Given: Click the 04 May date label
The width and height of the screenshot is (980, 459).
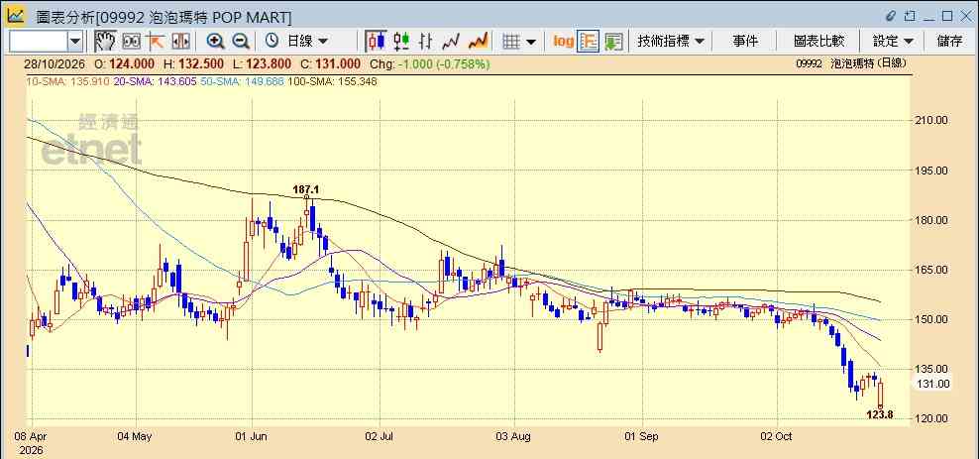Looking at the screenshot, I should 135,436.
